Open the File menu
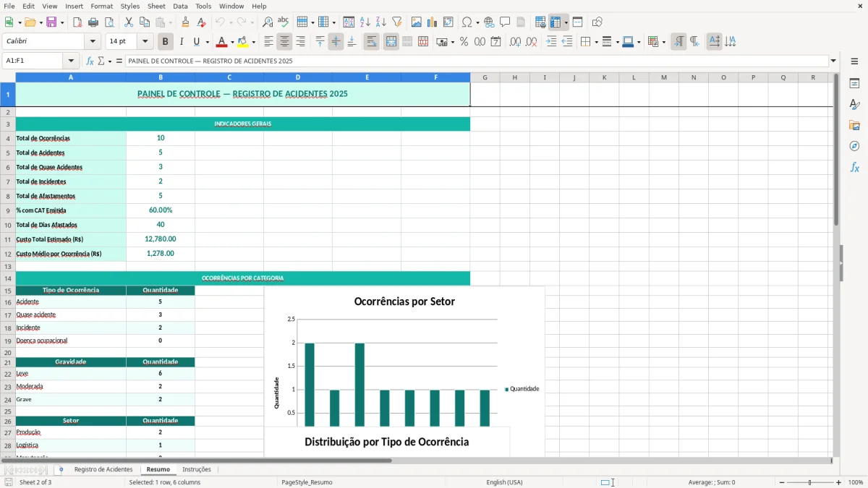The height and width of the screenshot is (488, 868). (x=9, y=6)
